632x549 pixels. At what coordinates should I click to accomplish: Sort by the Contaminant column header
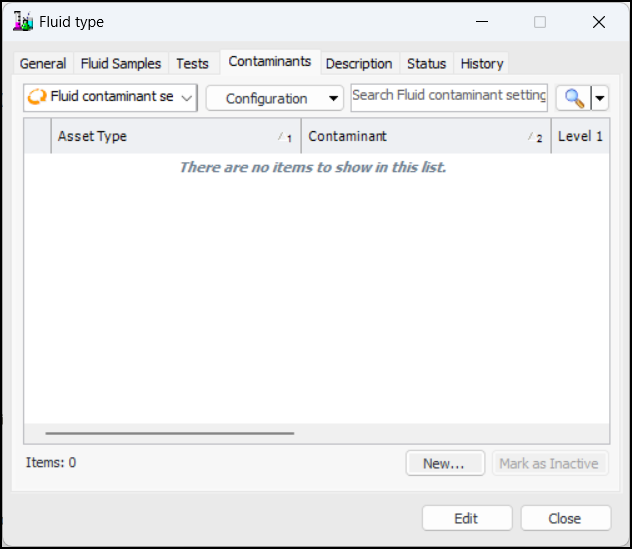(x=420, y=136)
